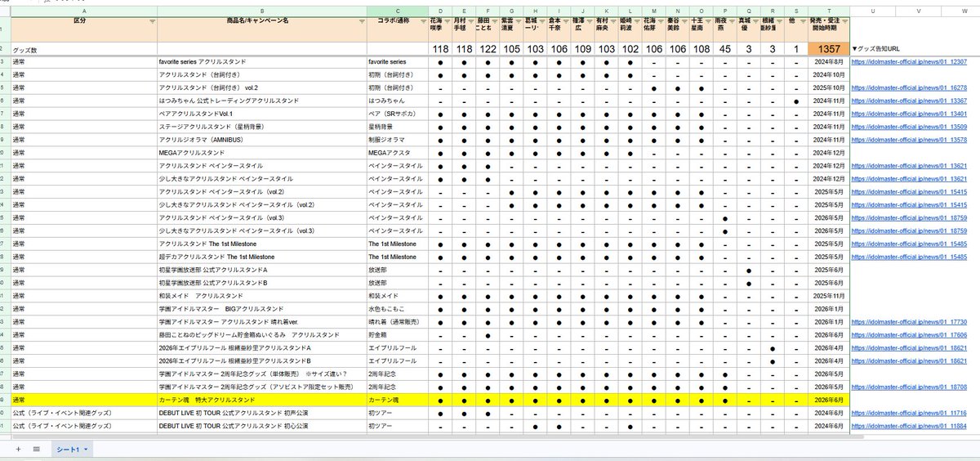
Task: Open the news/01_17606 link
Action: pyautogui.click(x=909, y=335)
